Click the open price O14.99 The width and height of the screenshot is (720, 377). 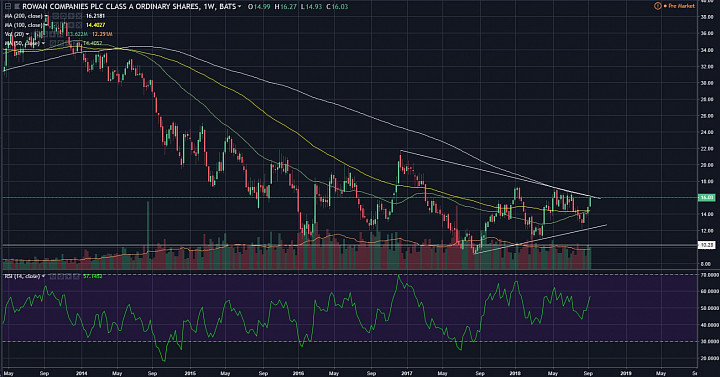(259, 6)
